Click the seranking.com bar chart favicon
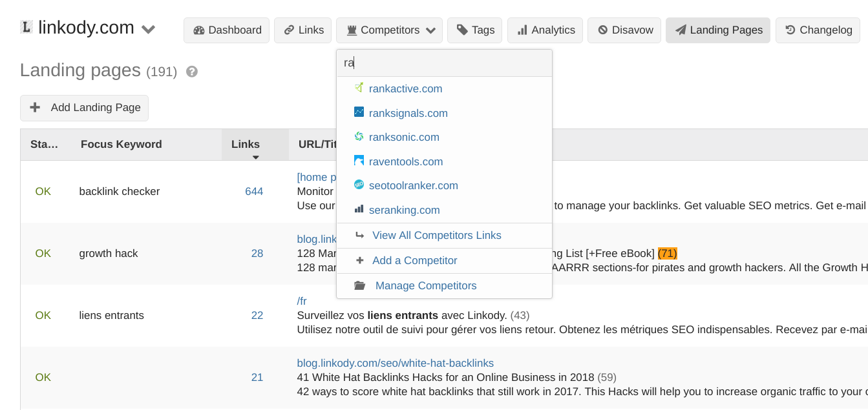 pos(359,209)
